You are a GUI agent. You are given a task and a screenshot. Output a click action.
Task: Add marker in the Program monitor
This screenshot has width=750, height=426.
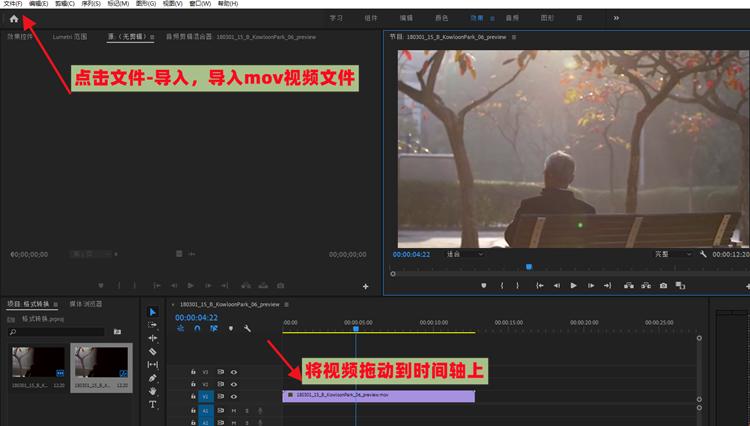(x=484, y=285)
